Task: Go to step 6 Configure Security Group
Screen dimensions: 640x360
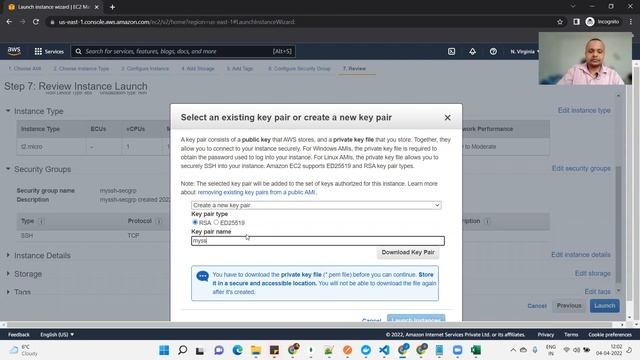Action: point(299,69)
